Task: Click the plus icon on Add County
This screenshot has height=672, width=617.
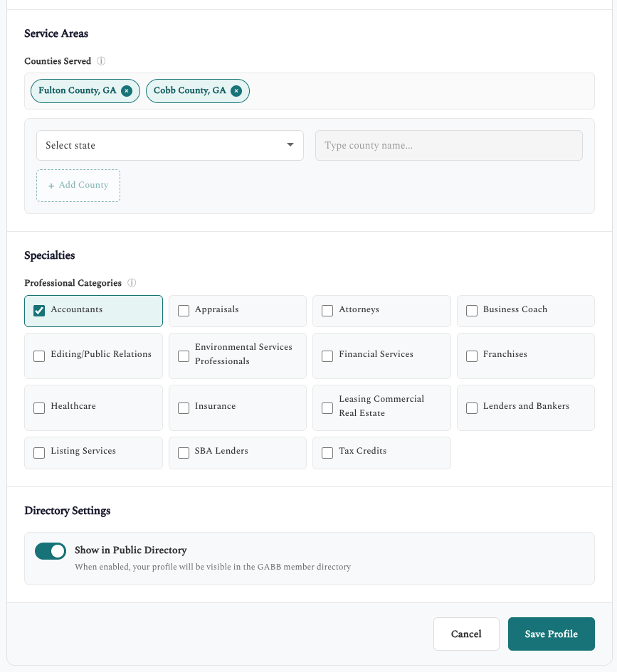Action: tap(51, 185)
